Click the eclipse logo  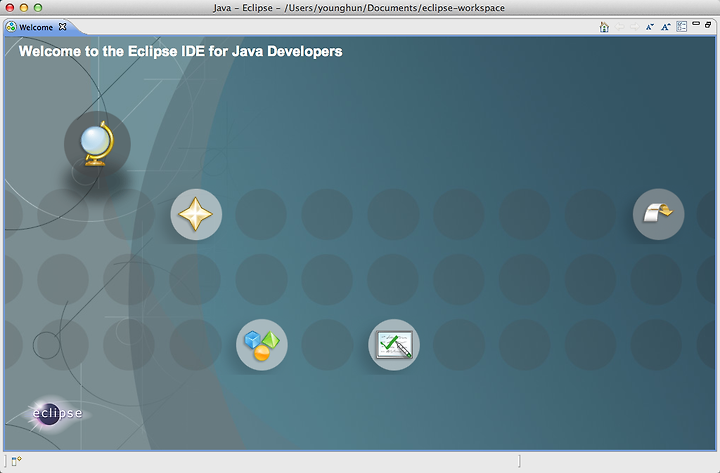pos(57,413)
